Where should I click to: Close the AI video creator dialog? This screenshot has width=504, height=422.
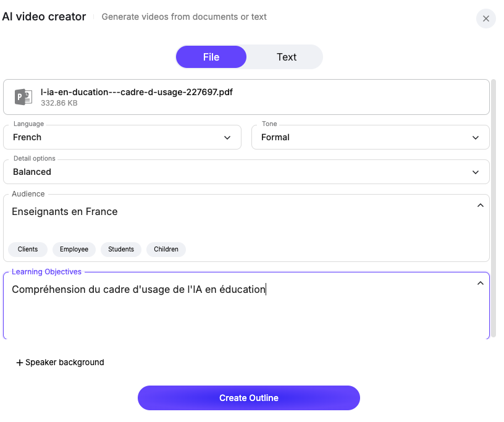[485, 19]
